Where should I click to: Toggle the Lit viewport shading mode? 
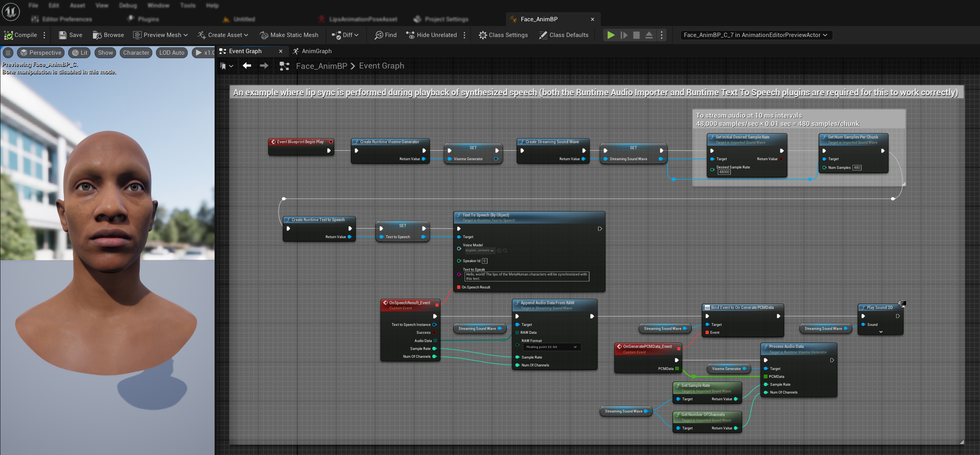pos(82,52)
